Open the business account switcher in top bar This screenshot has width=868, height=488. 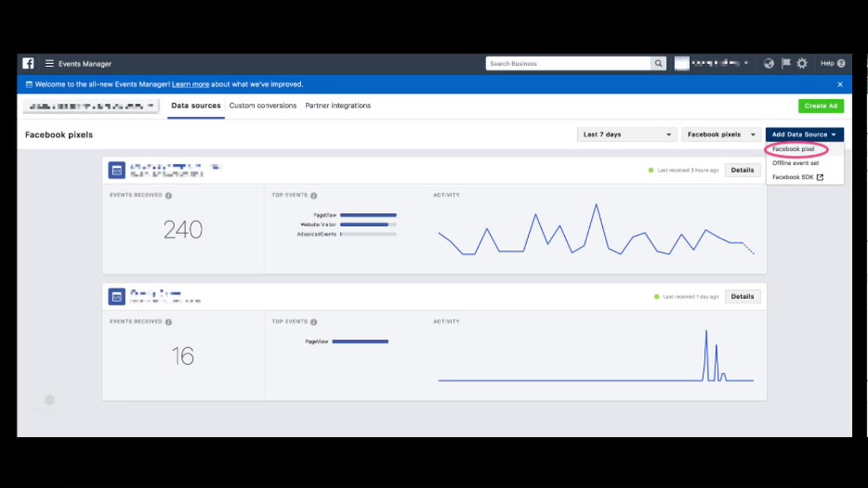tap(711, 63)
